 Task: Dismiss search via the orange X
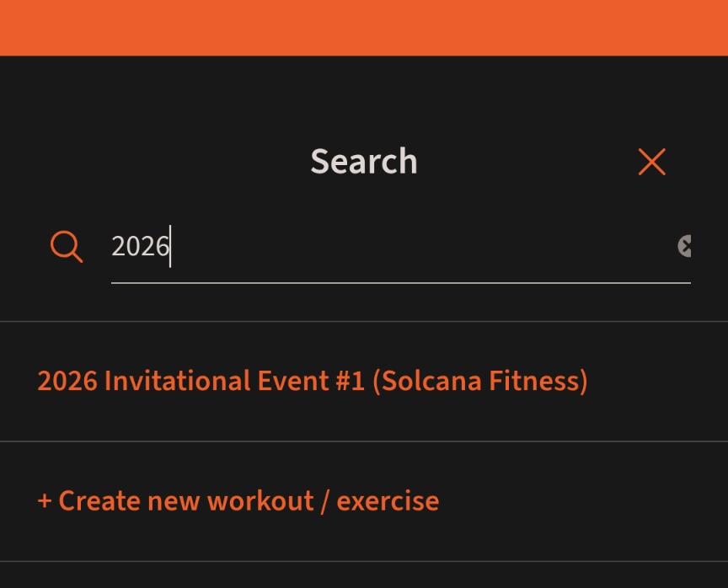(651, 163)
